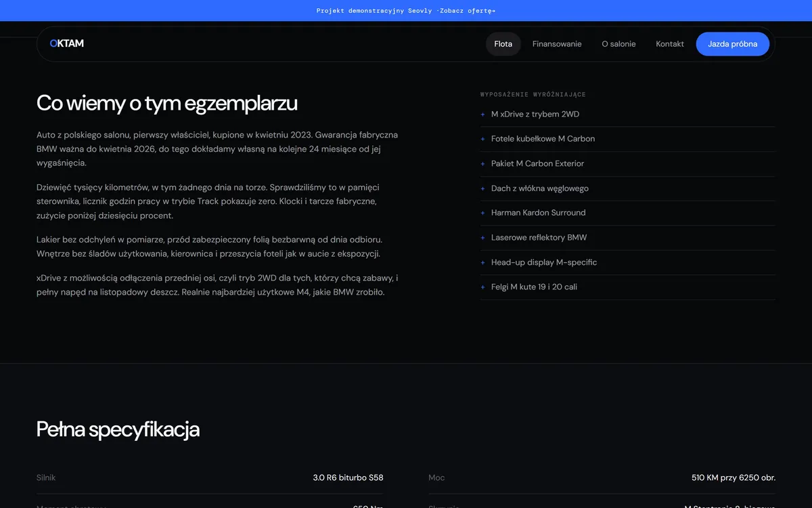Viewport: 812px width, 508px height.
Task: Click the OKTAM logo
Action: [66, 43]
